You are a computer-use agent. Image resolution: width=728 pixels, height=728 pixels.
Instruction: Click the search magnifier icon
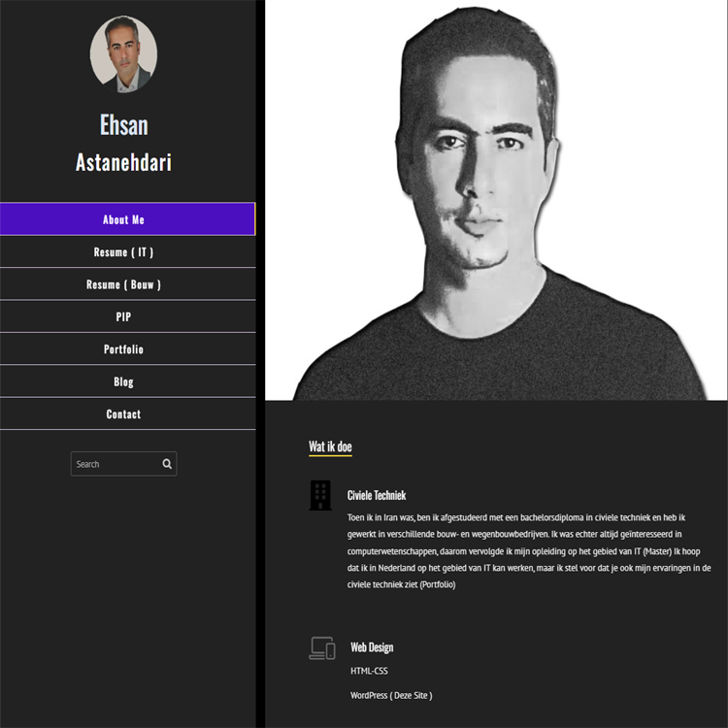(x=167, y=464)
